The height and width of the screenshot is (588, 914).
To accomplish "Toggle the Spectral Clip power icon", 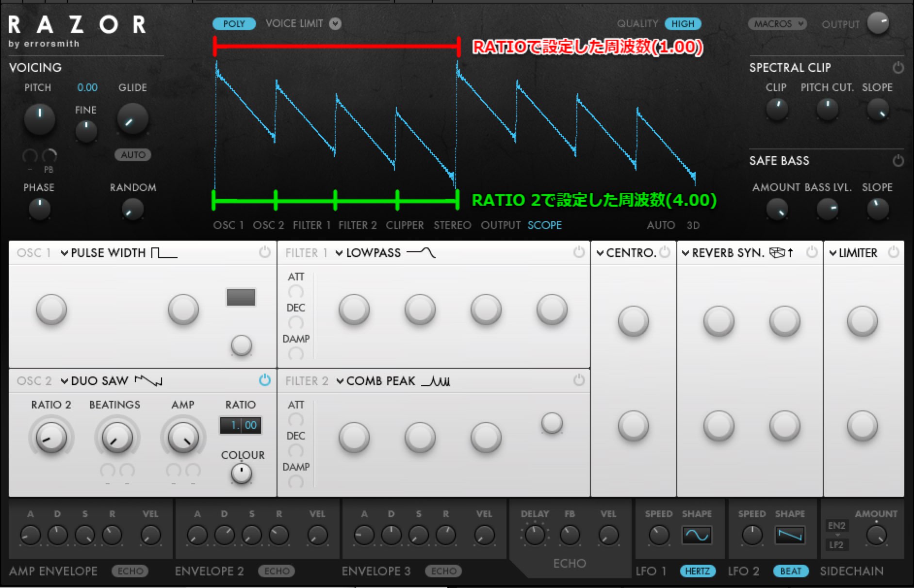I will pos(898,67).
